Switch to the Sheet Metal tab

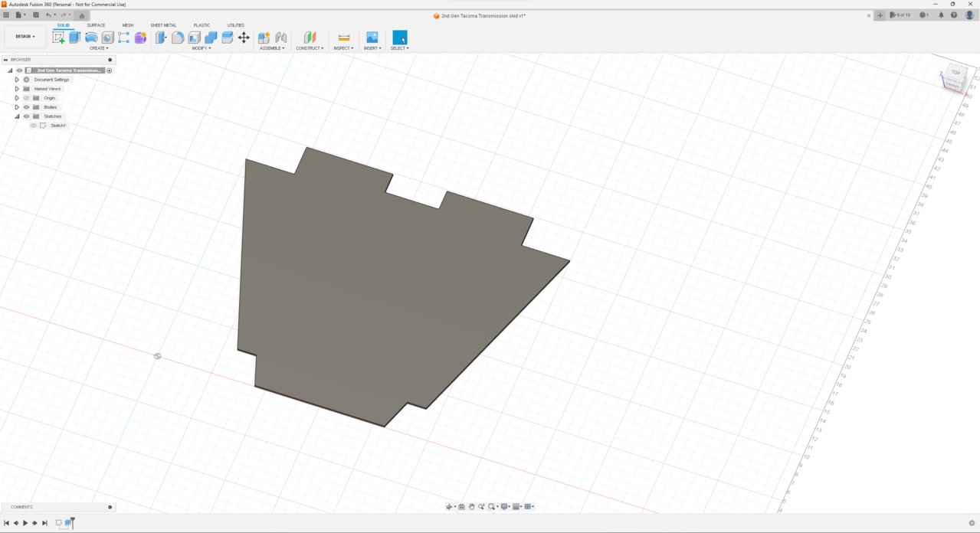[163, 25]
